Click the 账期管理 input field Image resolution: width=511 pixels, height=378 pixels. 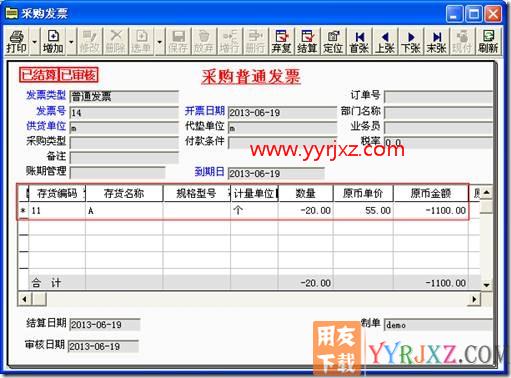(x=117, y=173)
